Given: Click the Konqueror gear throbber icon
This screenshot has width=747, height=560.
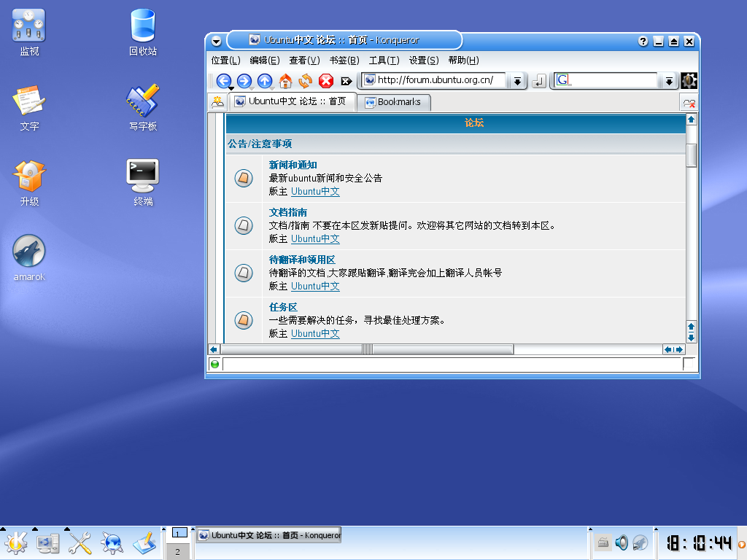Looking at the screenshot, I should click(x=689, y=80).
